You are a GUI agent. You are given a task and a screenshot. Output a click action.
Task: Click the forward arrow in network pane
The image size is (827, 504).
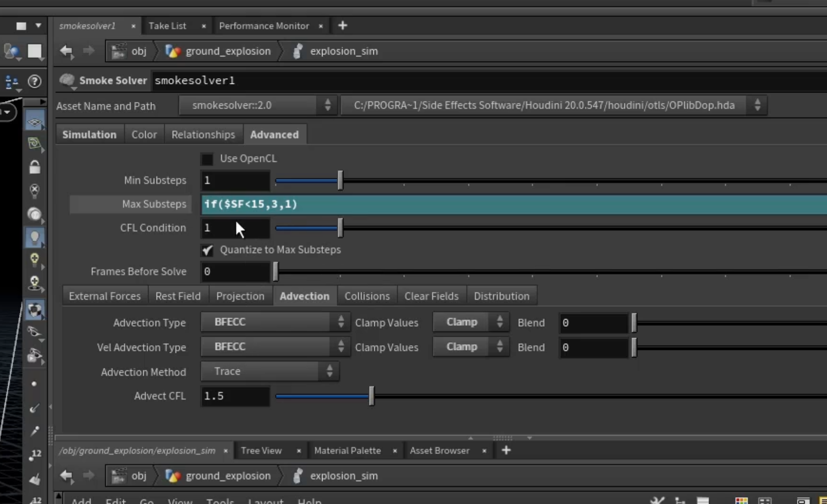tap(89, 475)
